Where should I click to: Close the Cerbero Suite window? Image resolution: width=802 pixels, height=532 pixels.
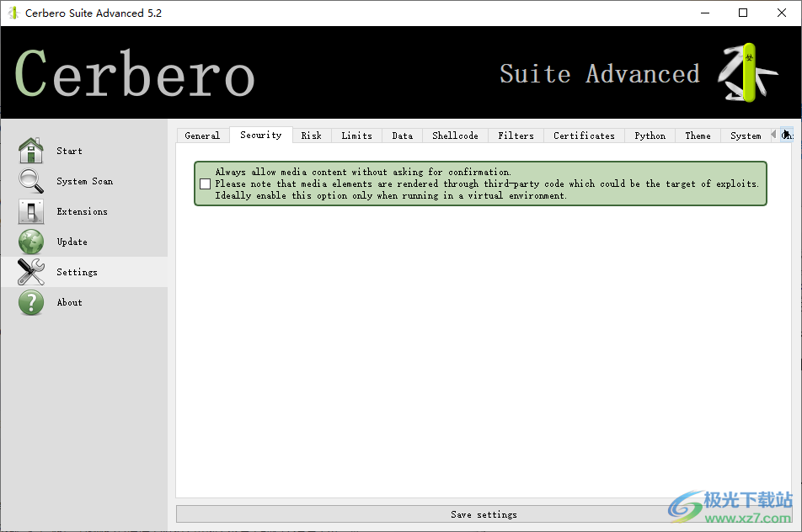(x=782, y=13)
